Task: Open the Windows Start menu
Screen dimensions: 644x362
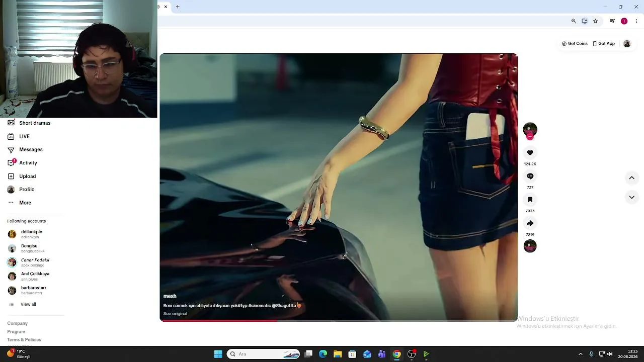Action: (x=218, y=354)
